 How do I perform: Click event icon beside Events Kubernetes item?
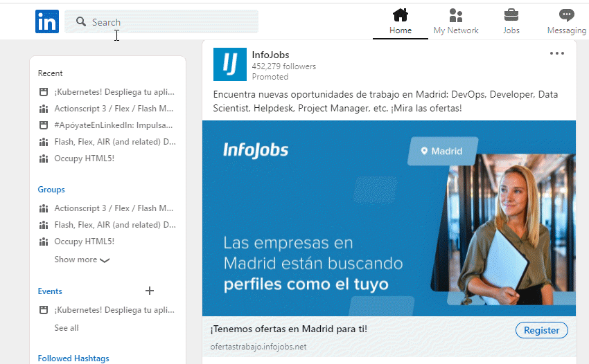coord(44,310)
